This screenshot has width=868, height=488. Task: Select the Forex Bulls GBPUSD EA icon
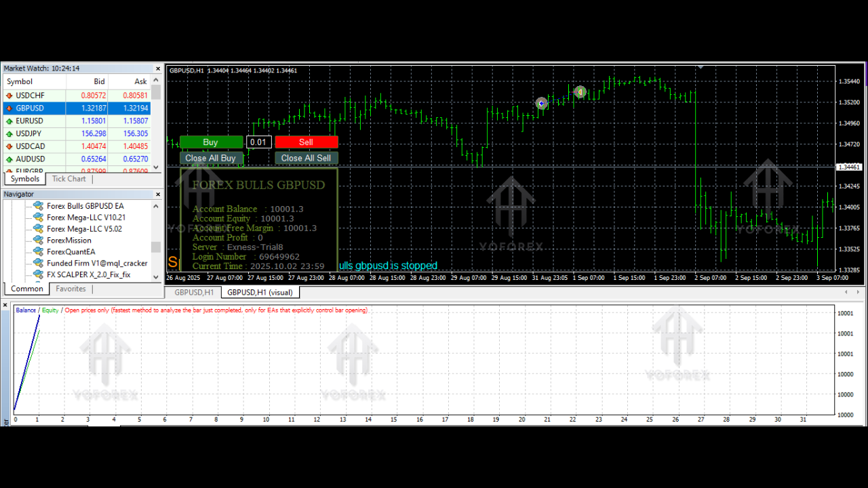39,206
